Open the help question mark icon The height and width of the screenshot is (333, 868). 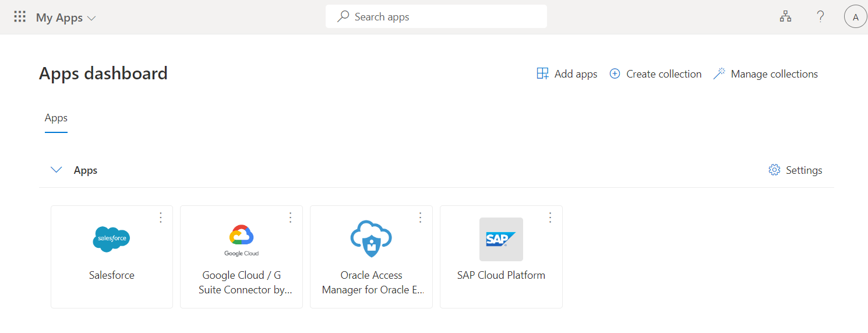pos(820,17)
